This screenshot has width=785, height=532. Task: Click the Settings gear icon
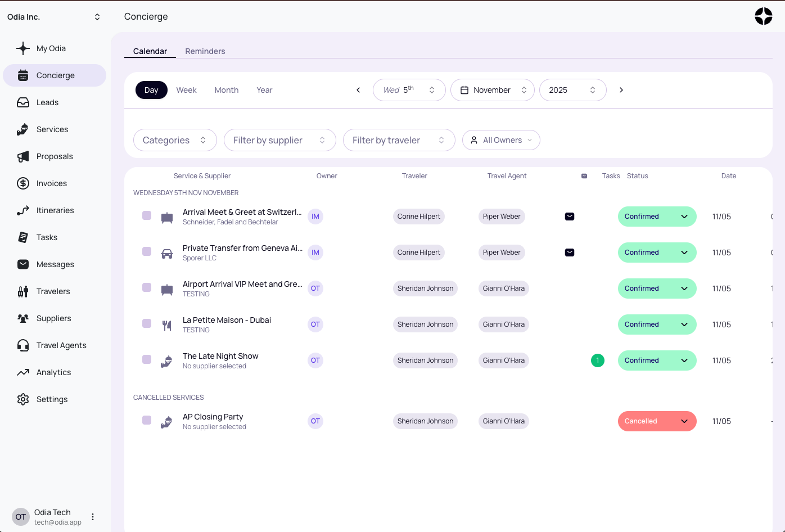(x=23, y=399)
